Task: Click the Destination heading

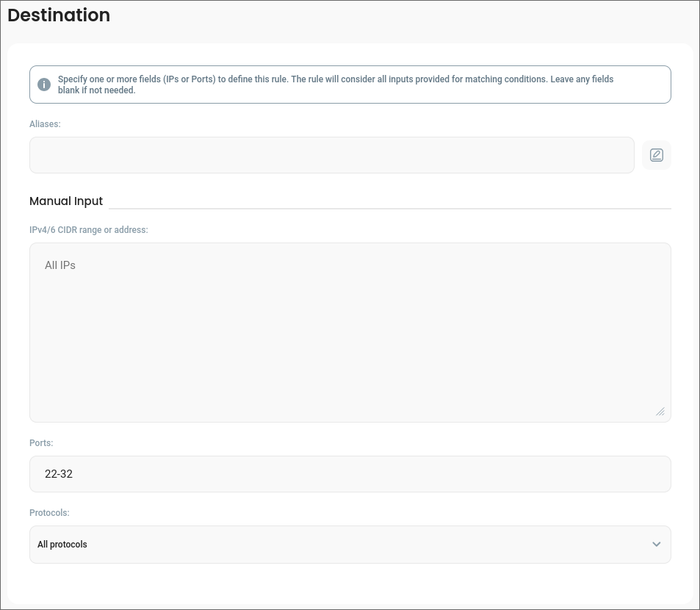Action: tap(59, 15)
